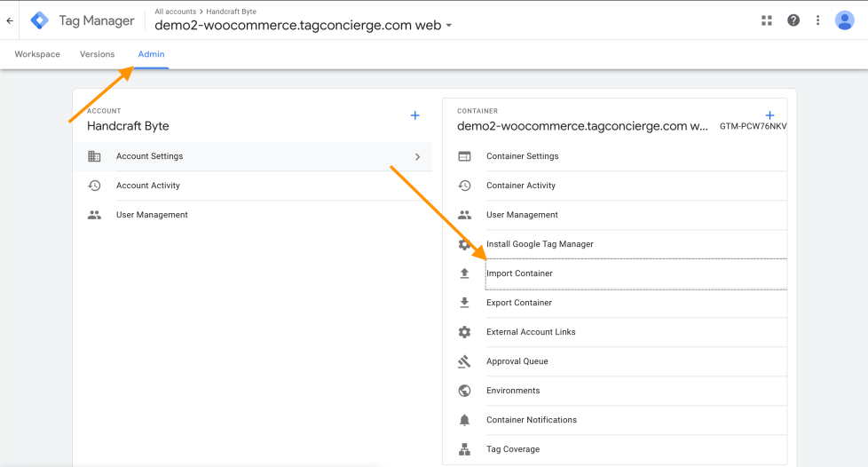The image size is (868, 467).
Task: Click the user account avatar
Action: [845, 20]
